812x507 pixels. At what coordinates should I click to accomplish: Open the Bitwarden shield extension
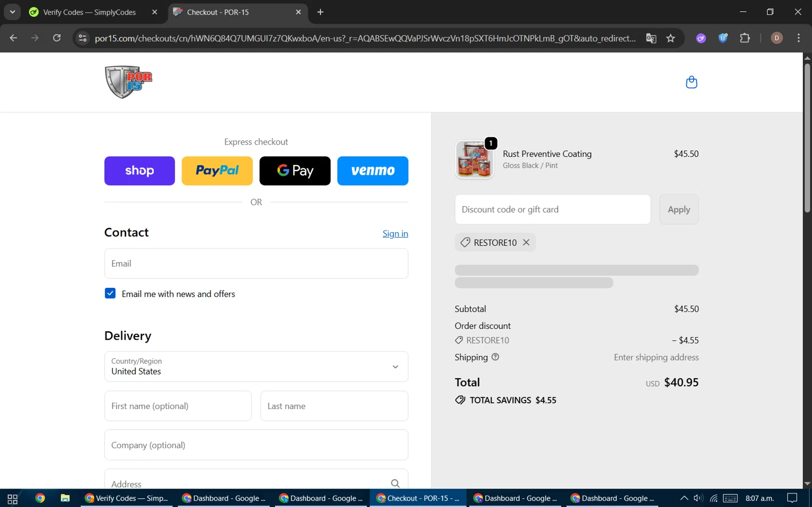pos(723,38)
